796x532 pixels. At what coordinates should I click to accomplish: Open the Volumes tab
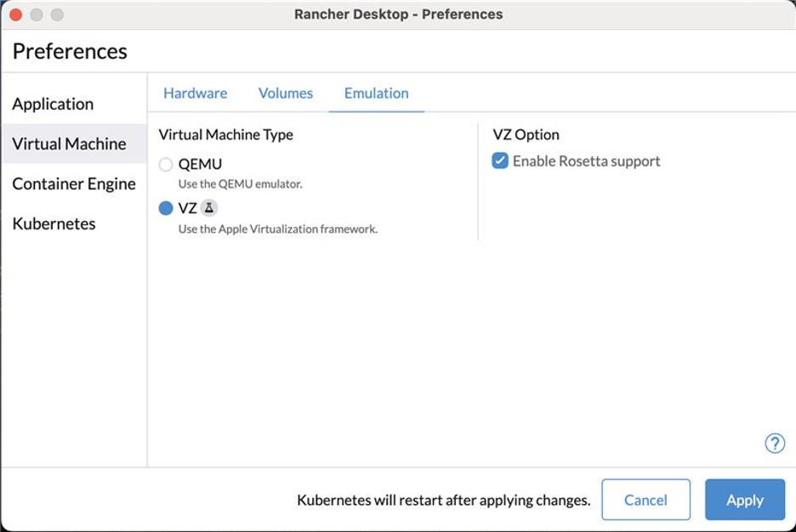coord(285,93)
